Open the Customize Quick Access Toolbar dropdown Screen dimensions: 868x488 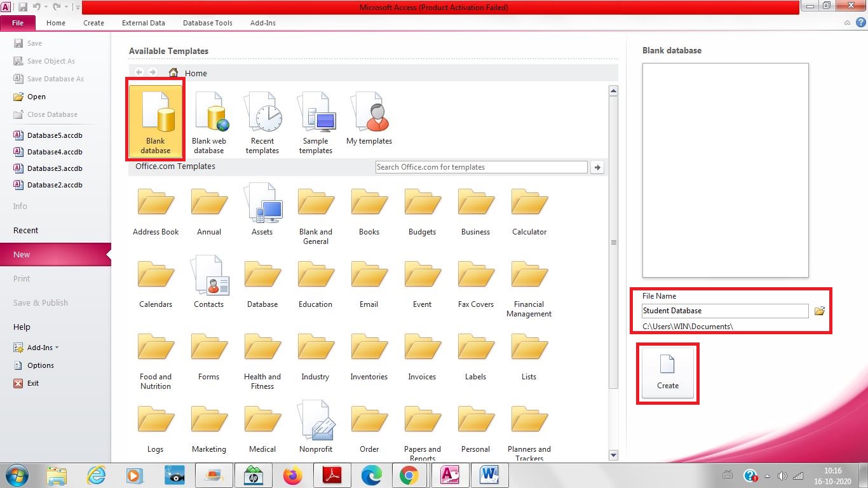click(78, 6)
